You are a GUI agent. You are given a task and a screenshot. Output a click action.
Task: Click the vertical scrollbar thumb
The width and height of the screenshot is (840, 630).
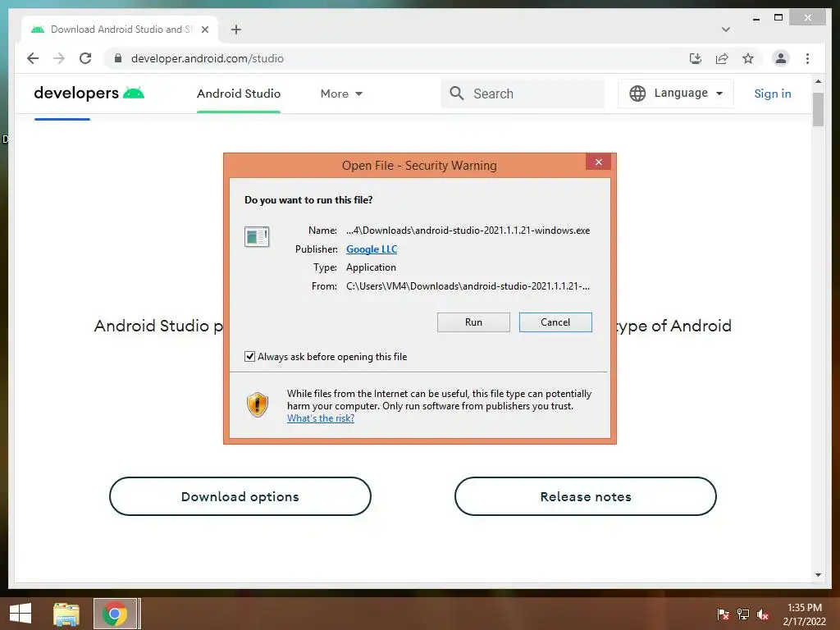pos(818,109)
